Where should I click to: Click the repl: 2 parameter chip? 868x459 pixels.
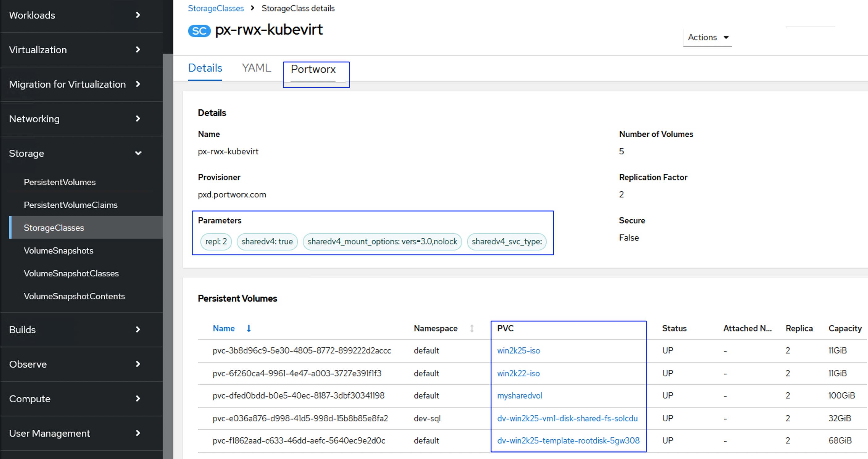click(x=216, y=242)
